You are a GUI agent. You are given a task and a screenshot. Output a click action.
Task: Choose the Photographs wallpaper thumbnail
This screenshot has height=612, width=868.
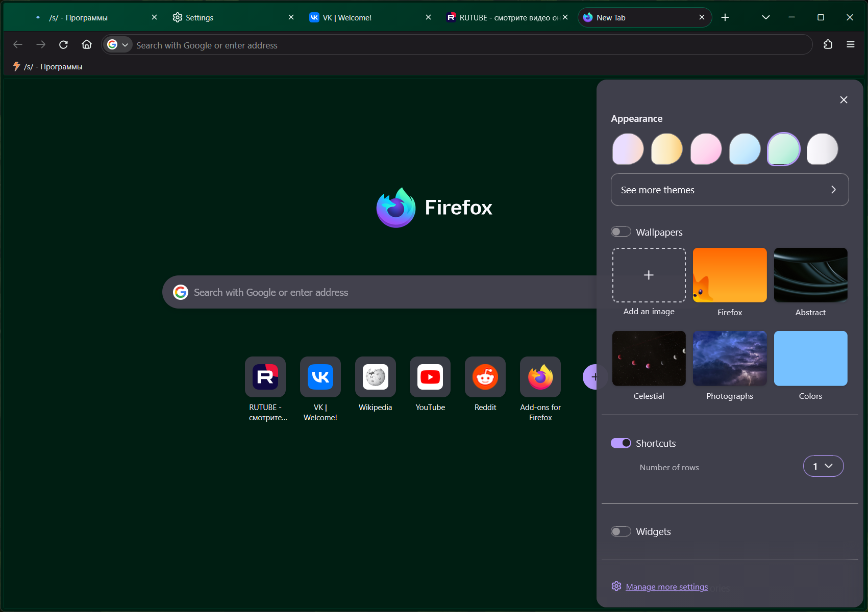(x=730, y=359)
